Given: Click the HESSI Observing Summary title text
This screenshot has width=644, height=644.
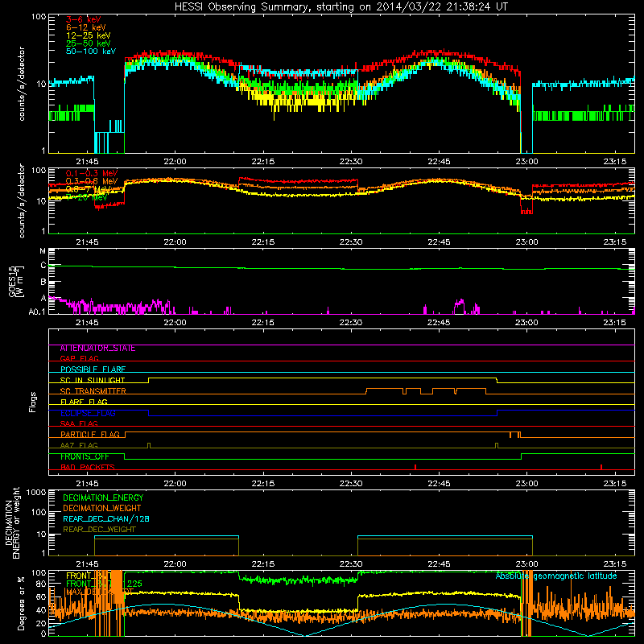Looking at the screenshot, I should click(x=341, y=6).
